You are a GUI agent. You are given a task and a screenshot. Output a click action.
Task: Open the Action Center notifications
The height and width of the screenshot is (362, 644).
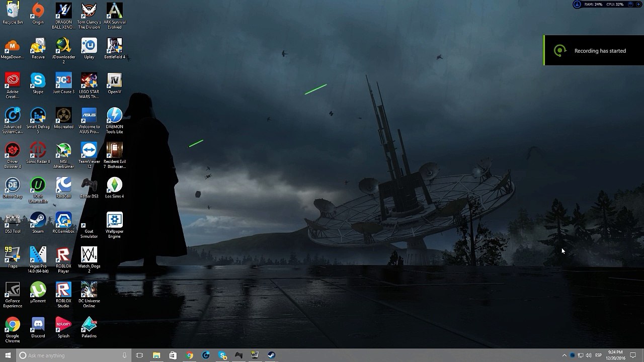633,355
